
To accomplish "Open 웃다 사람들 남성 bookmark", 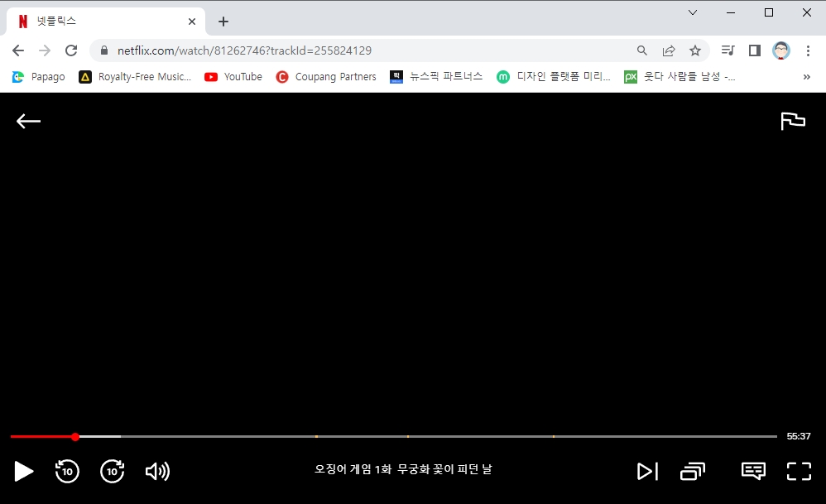I will pyautogui.click(x=680, y=77).
